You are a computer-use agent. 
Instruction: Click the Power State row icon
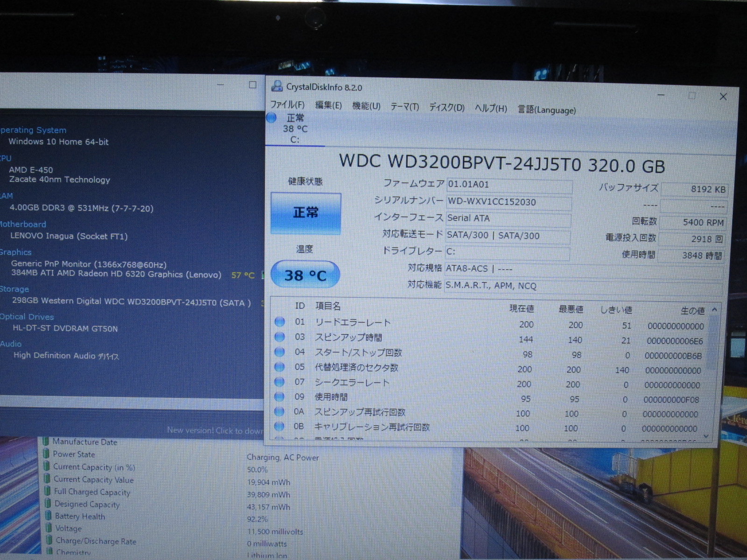[x=46, y=453]
